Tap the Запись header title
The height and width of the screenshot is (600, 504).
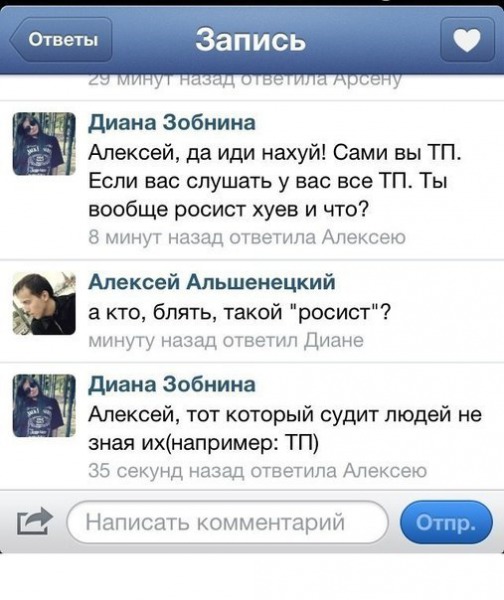(x=251, y=40)
